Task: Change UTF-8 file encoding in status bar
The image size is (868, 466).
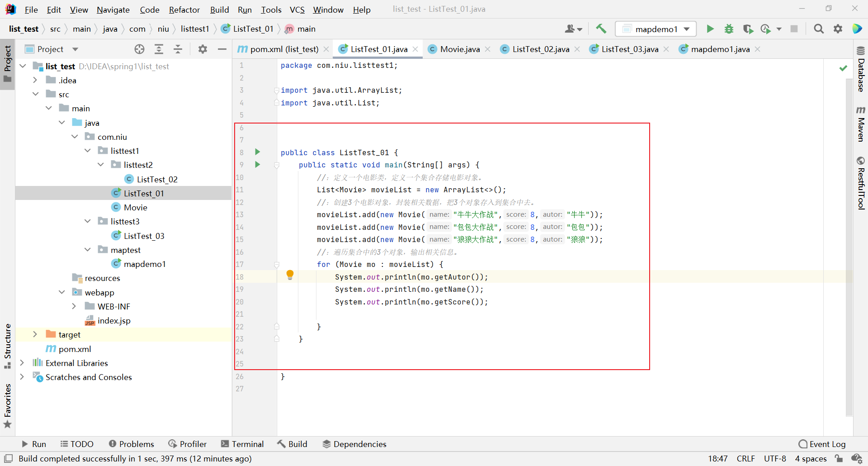Action: [775, 458]
